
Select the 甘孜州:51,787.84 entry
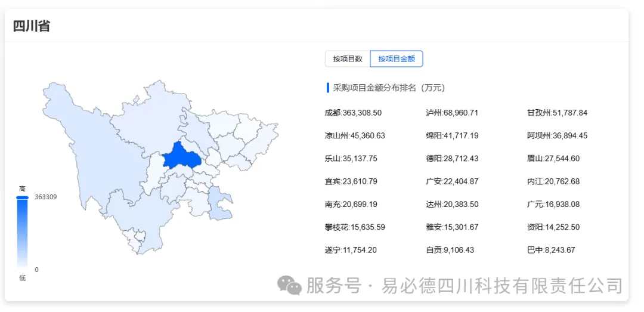(x=558, y=113)
